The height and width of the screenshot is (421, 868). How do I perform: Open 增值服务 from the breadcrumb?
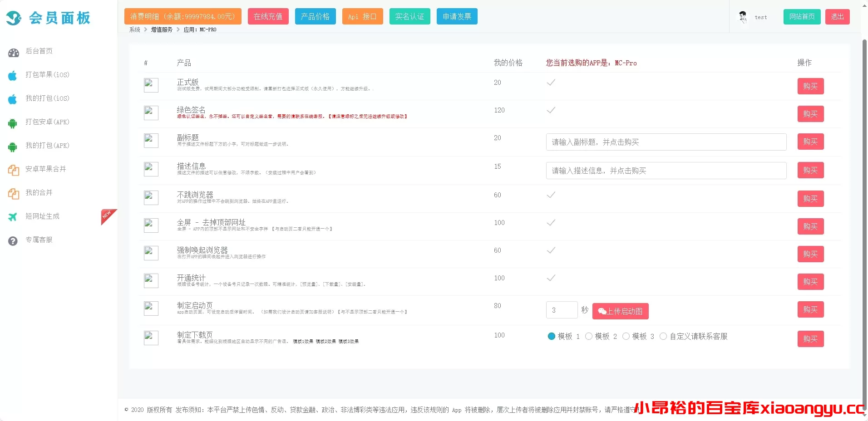point(161,29)
